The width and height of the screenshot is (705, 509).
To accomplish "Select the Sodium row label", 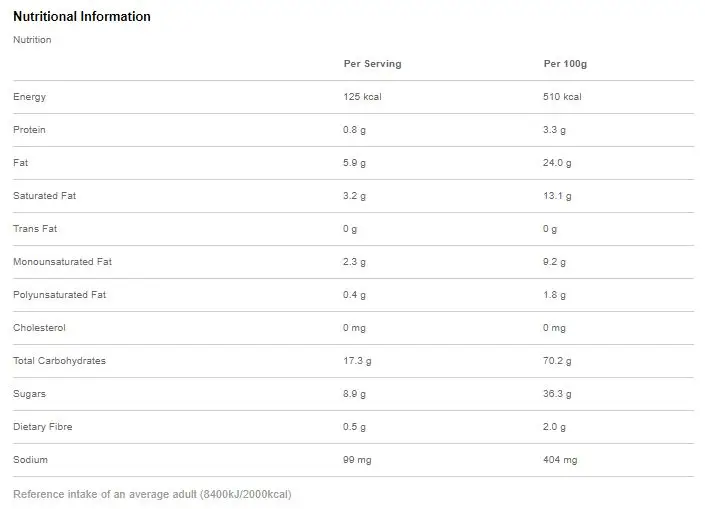I will coord(30,460).
